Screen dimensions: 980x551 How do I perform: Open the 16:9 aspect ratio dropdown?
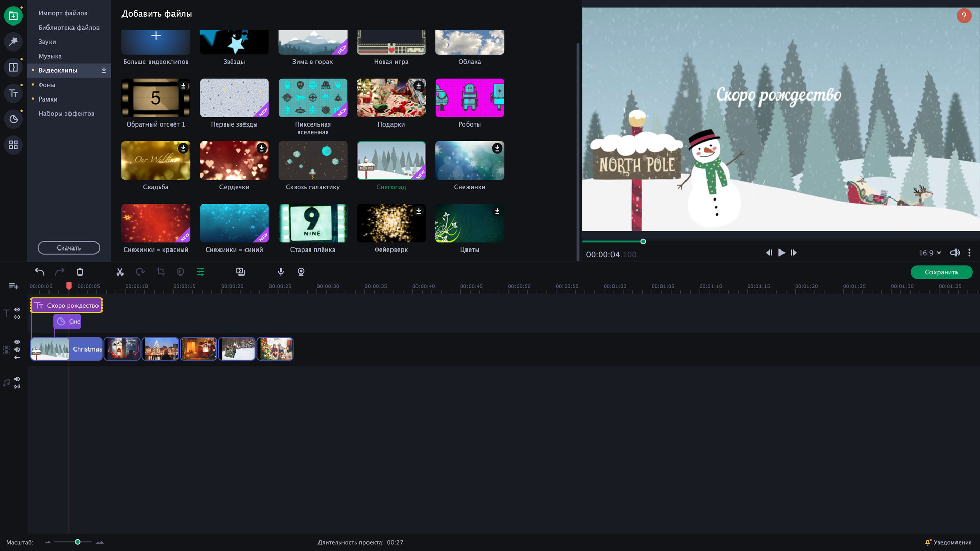(x=929, y=253)
